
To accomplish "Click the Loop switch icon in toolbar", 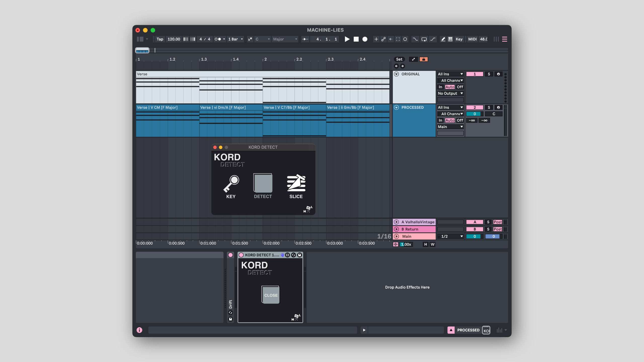I will coord(424,39).
